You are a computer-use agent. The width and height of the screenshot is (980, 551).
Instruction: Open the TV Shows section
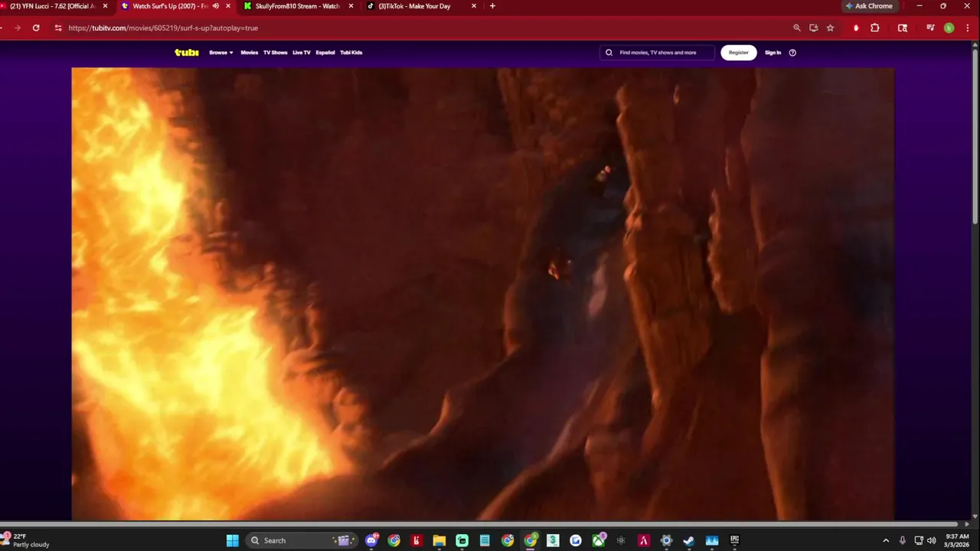pos(276,53)
